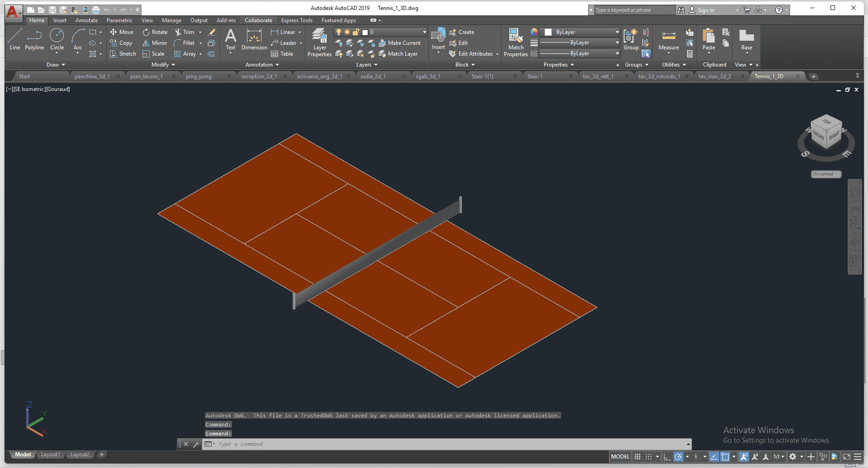Click the Sign In button

tap(705, 10)
